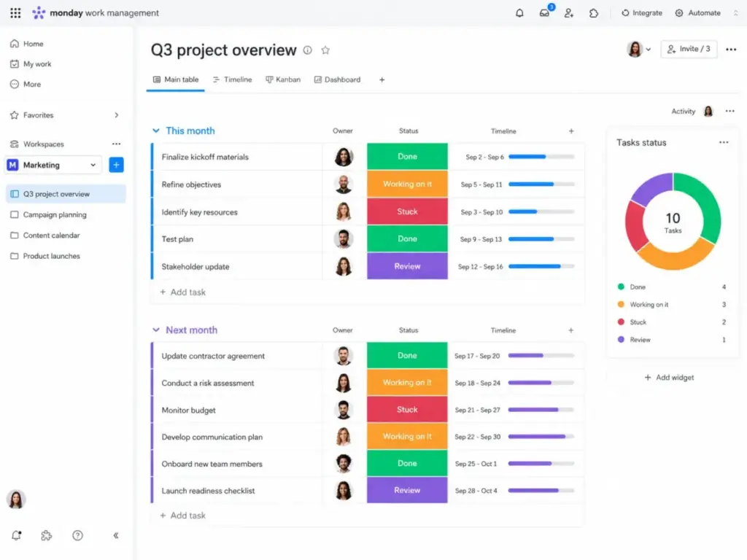
Task: Open apps puzzle icon at sidebar bottom
Action: pyautogui.click(x=46, y=535)
